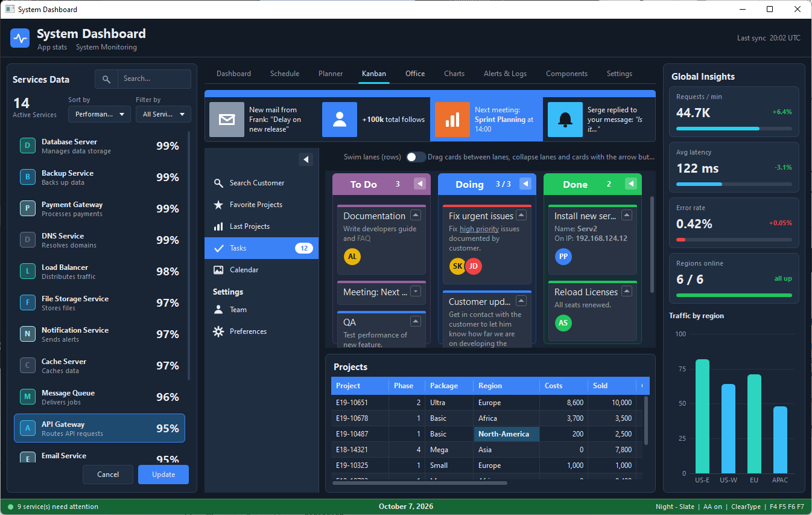Click the North-America region cell
Screen dimensions: 812x515
pos(506,434)
